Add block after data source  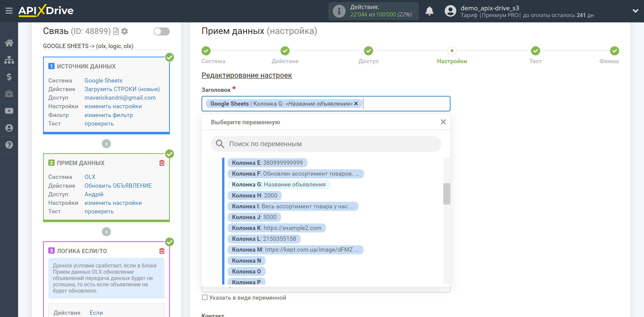(106, 144)
